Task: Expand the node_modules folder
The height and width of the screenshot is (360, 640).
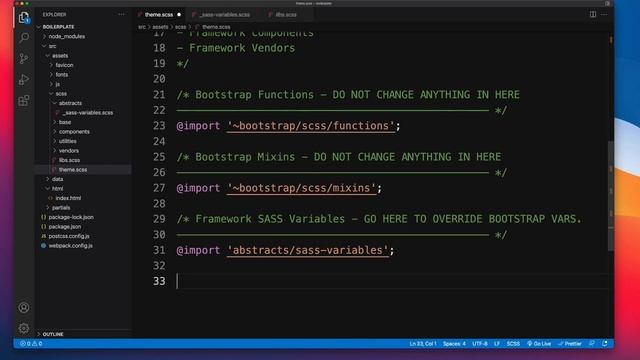Action: 67,36
